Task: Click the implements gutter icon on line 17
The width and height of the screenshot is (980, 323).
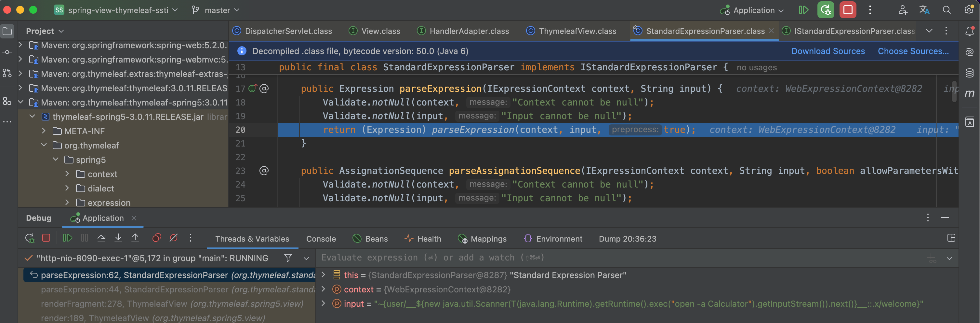Action: (x=253, y=88)
